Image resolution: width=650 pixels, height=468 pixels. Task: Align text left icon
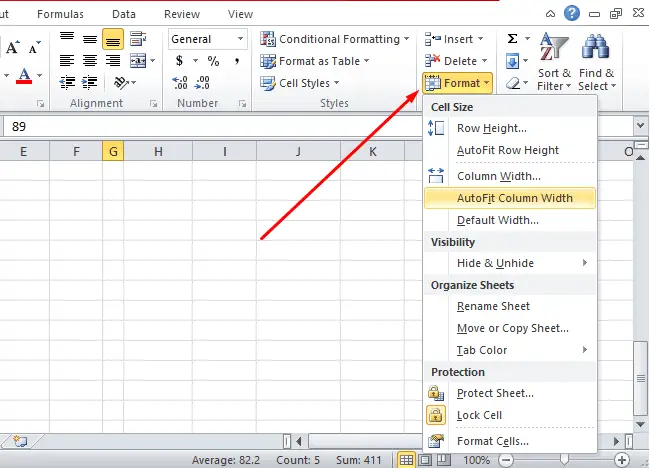coord(67,61)
